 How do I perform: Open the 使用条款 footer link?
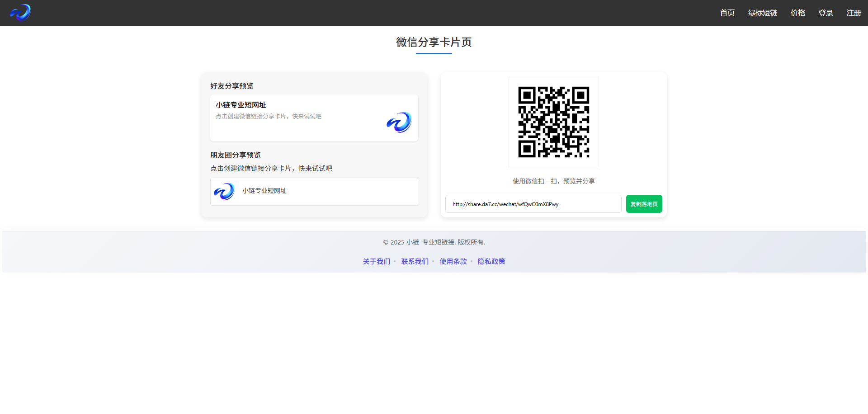pyautogui.click(x=453, y=261)
